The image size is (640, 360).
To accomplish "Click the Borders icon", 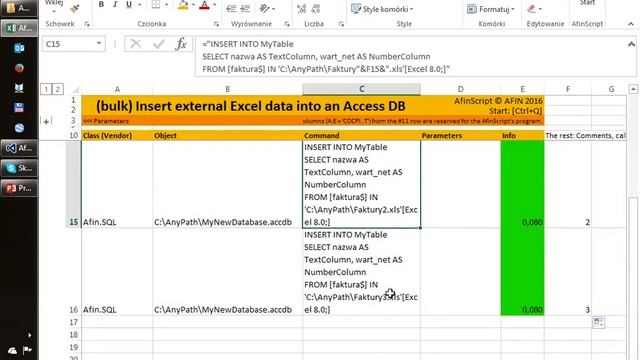I will point(156,4).
